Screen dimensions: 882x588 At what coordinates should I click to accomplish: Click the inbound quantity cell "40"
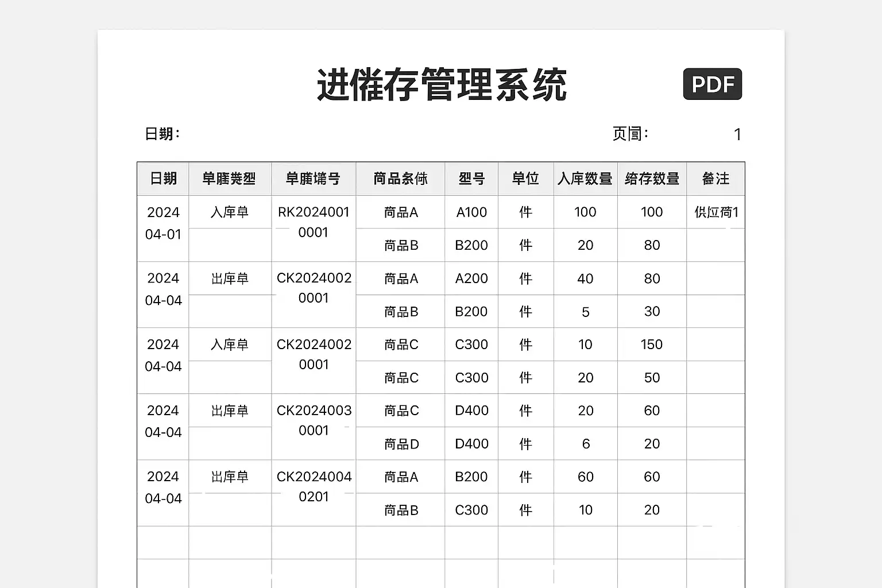[585, 278]
